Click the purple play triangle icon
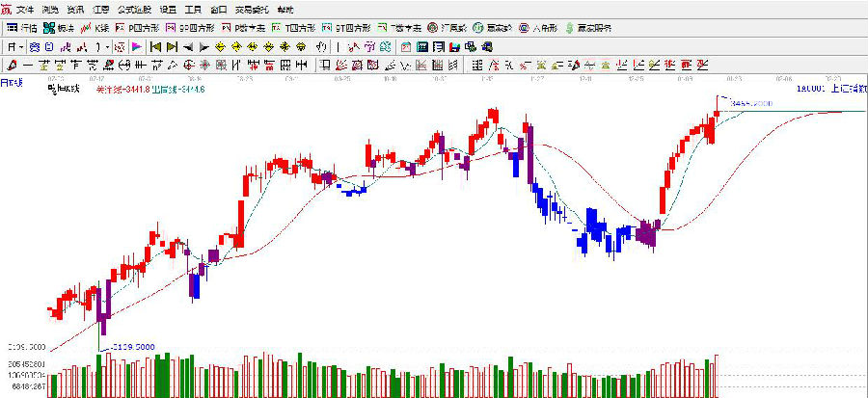Viewport: 868px width, 398px height. click(136, 45)
